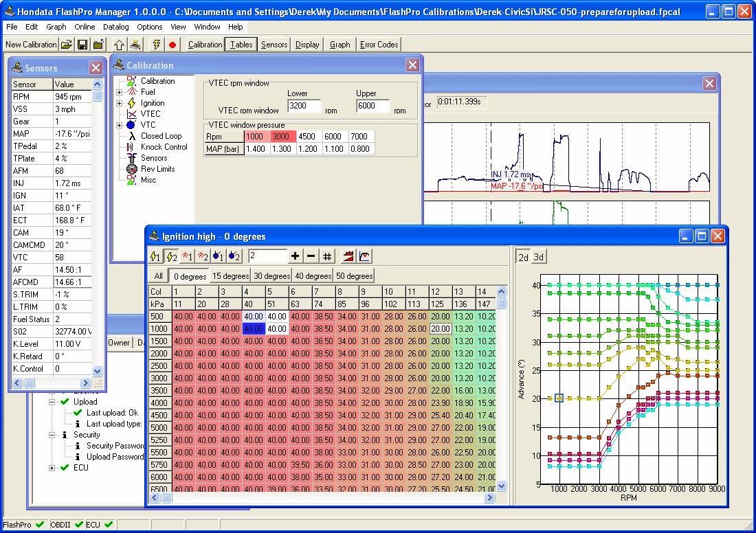Collapse the Security tree node
The width and height of the screenshot is (756, 533).
53,435
